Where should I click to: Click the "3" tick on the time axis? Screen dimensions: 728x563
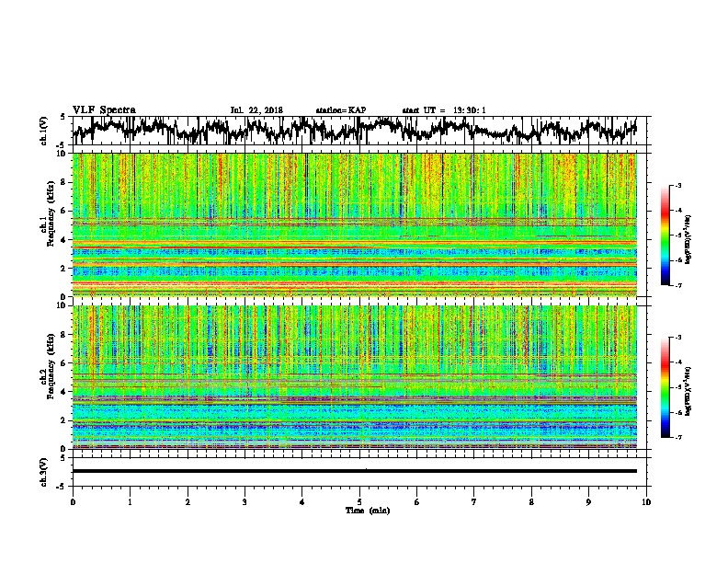click(x=245, y=502)
